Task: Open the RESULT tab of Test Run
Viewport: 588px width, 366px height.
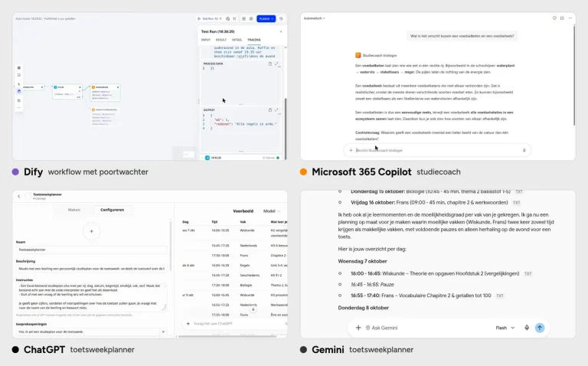Action: [220, 40]
